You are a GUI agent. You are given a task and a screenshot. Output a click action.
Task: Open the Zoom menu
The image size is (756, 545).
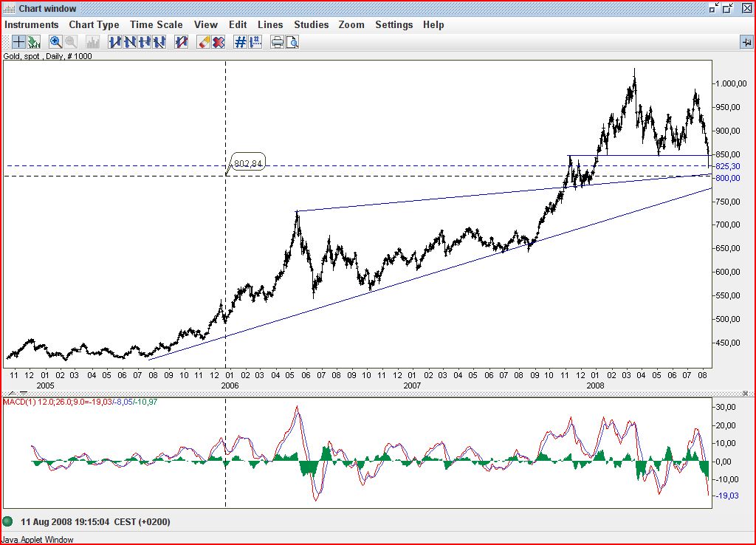[351, 24]
